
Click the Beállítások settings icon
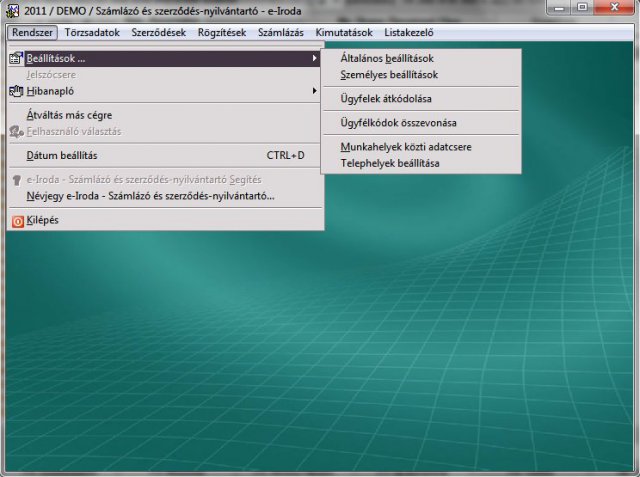15,59
